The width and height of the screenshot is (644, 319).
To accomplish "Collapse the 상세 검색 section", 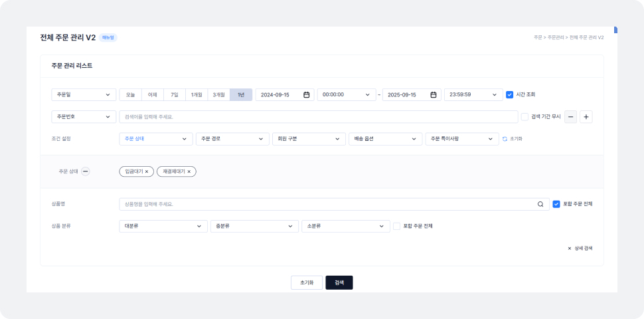I will pos(580,248).
